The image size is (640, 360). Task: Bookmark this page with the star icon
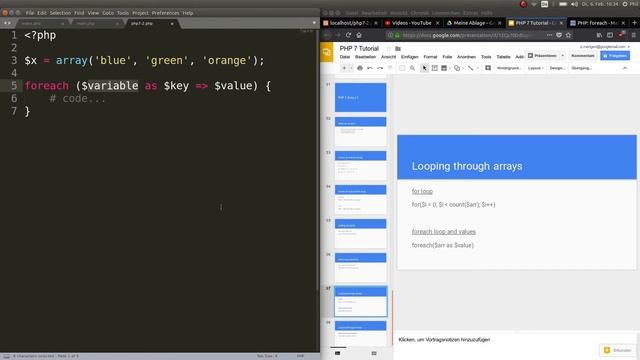[x=568, y=36]
